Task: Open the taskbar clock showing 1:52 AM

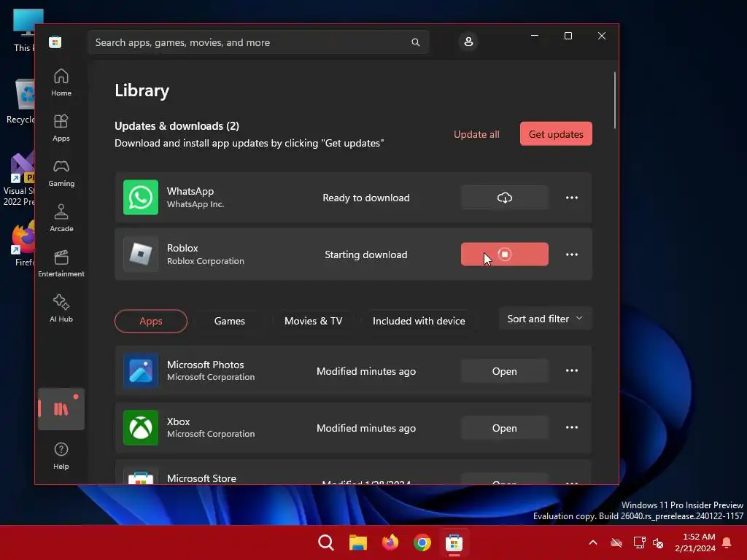Action: pos(695,542)
